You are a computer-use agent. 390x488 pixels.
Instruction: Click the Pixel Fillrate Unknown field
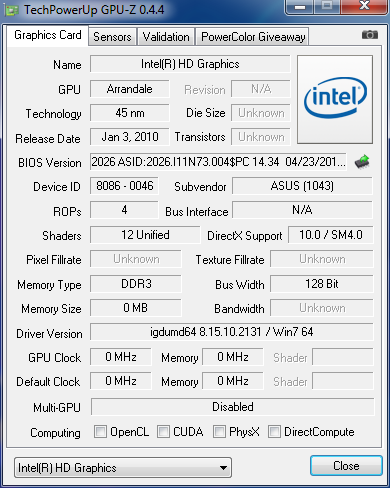[136, 259]
